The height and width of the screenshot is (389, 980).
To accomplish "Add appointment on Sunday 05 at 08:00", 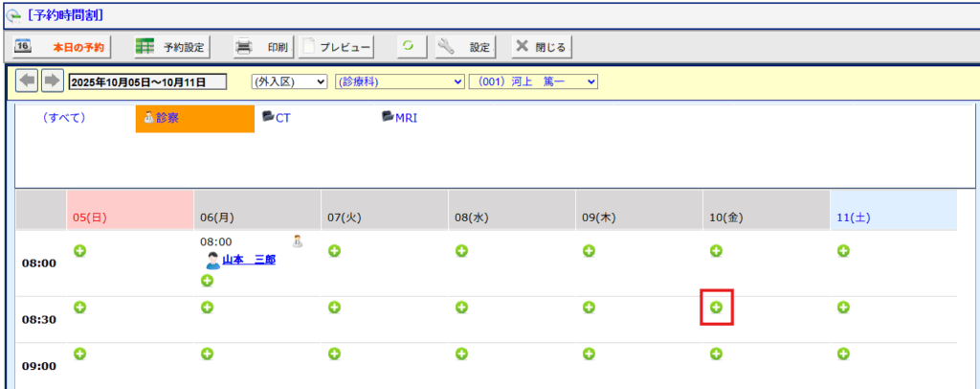I will click(x=79, y=251).
